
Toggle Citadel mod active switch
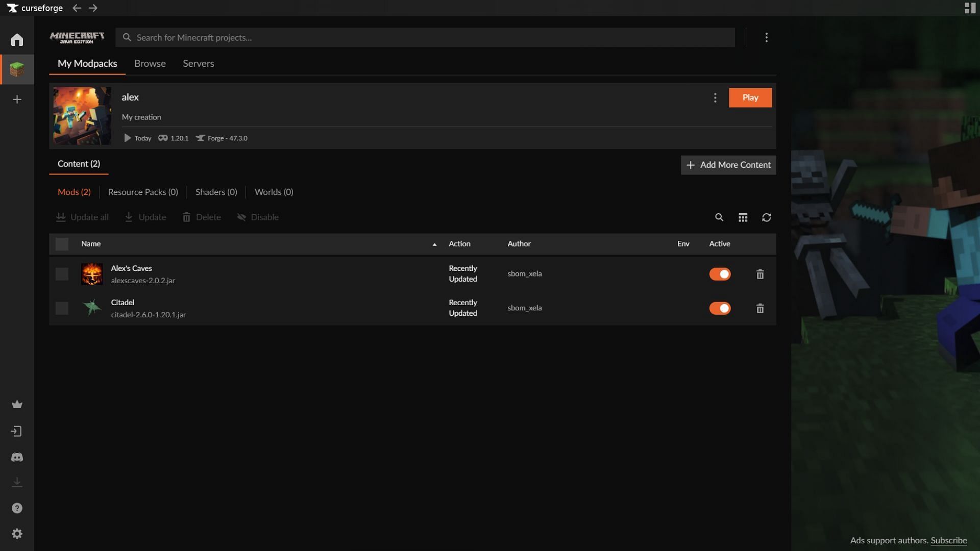[720, 309]
